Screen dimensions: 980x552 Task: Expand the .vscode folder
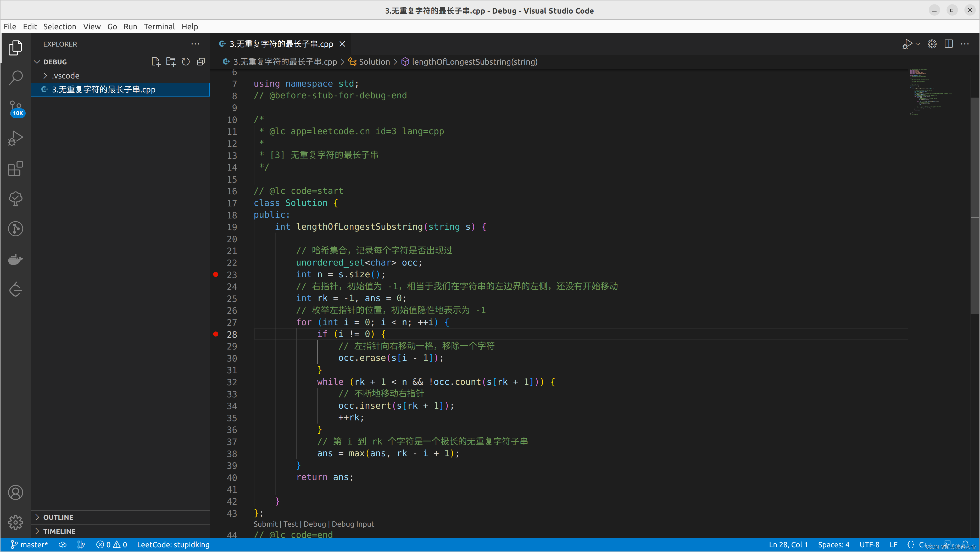coord(45,76)
